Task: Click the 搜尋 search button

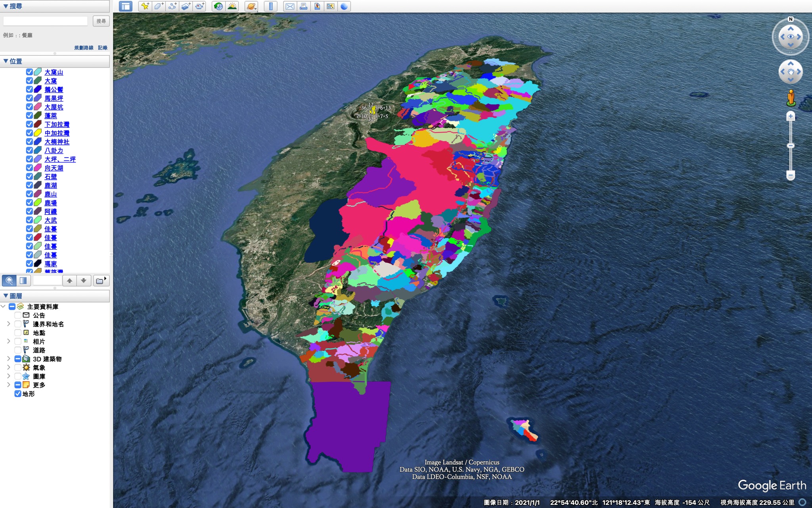Action: coord(101,21)
